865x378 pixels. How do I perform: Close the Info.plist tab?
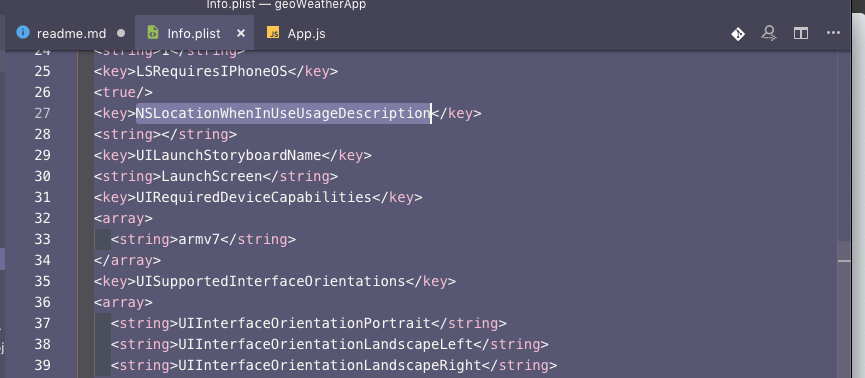coord(241,33)
